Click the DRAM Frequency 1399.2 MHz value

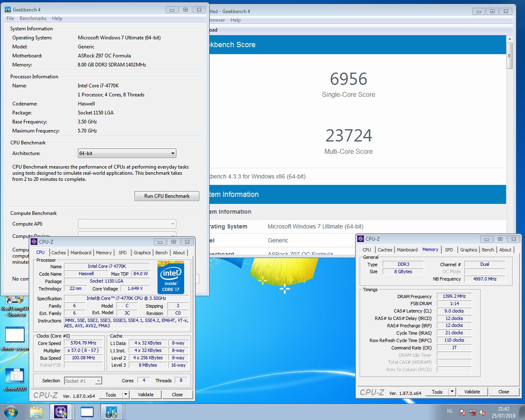[454, 296]
